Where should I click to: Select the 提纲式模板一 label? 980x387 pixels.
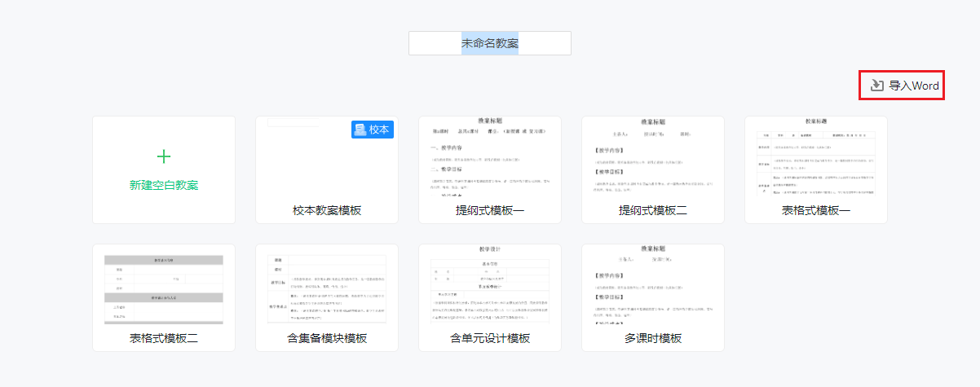coord(490,210)
